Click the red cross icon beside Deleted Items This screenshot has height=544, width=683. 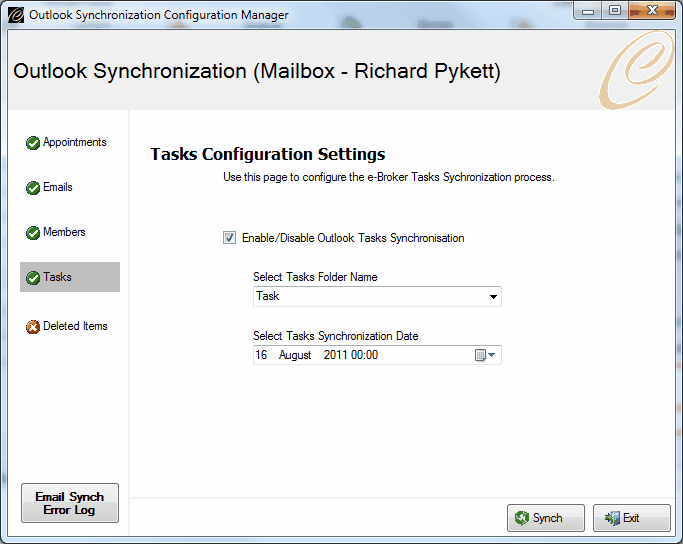pos(33,327)
